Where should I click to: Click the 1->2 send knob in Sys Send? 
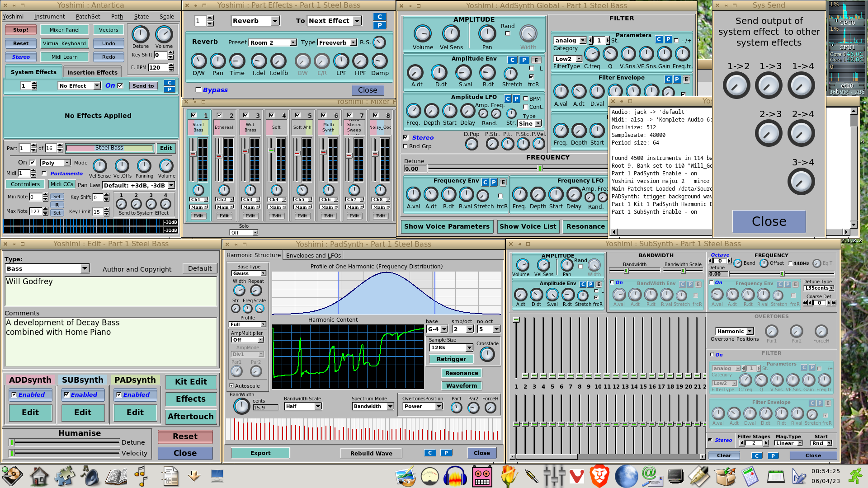[736, 85]
